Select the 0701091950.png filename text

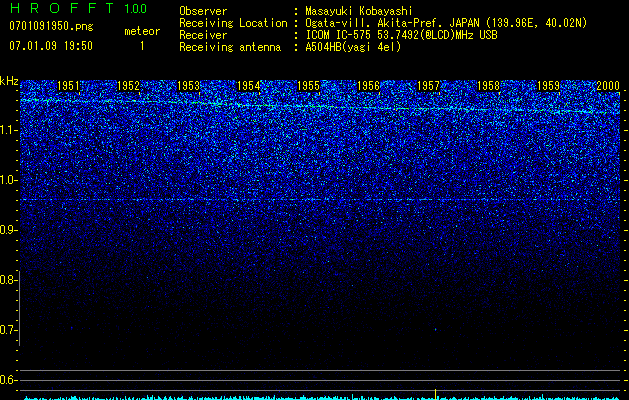pos(51,26)
